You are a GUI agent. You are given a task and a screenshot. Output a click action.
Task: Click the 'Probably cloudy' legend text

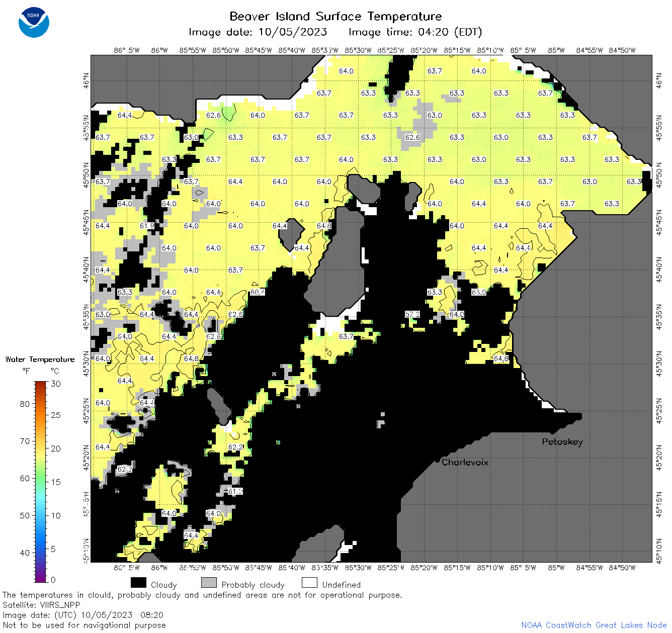[x=253, y=585]
